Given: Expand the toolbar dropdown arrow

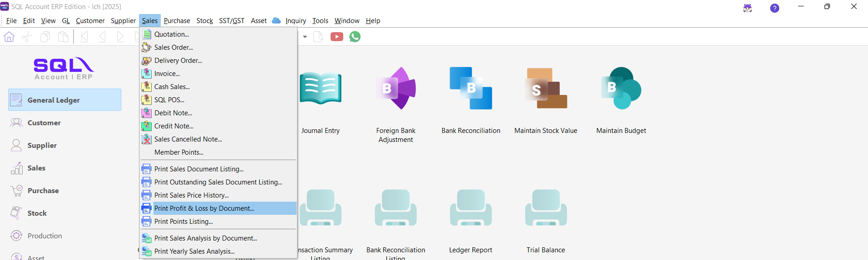Looking at the screenshot, I should (x=305, y=37).
